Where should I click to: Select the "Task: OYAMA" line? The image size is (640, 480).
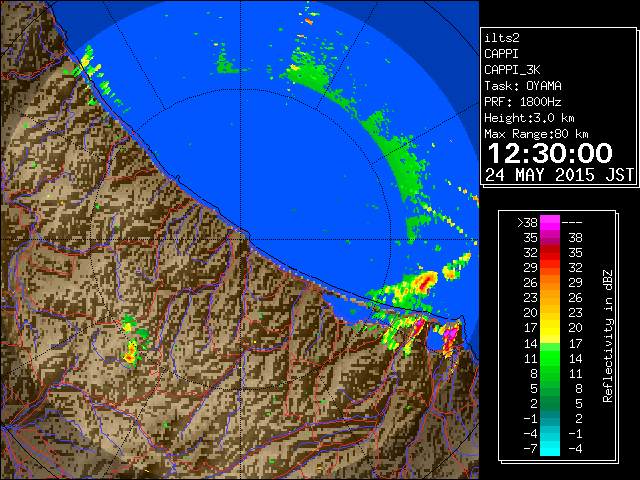pos(523,86)
